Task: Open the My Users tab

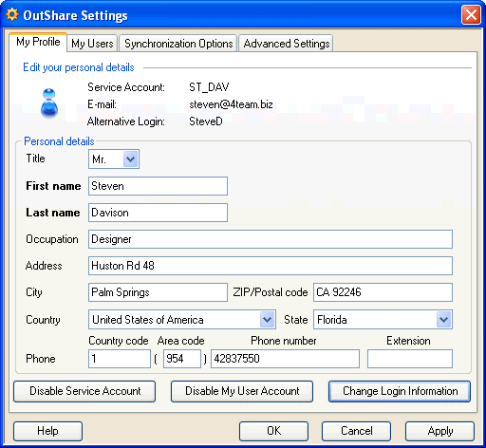Action: [92, 44]
